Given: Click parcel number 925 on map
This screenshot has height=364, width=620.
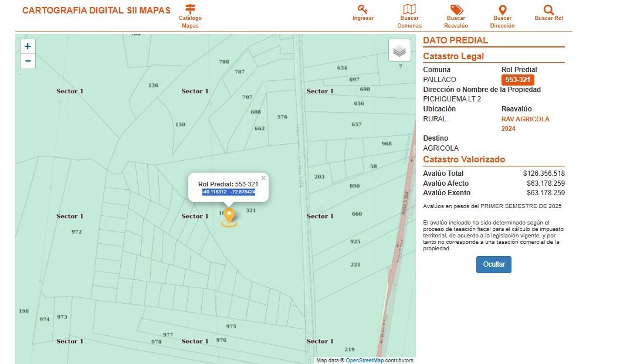Looking at the screenshot, I should [355, 241].
